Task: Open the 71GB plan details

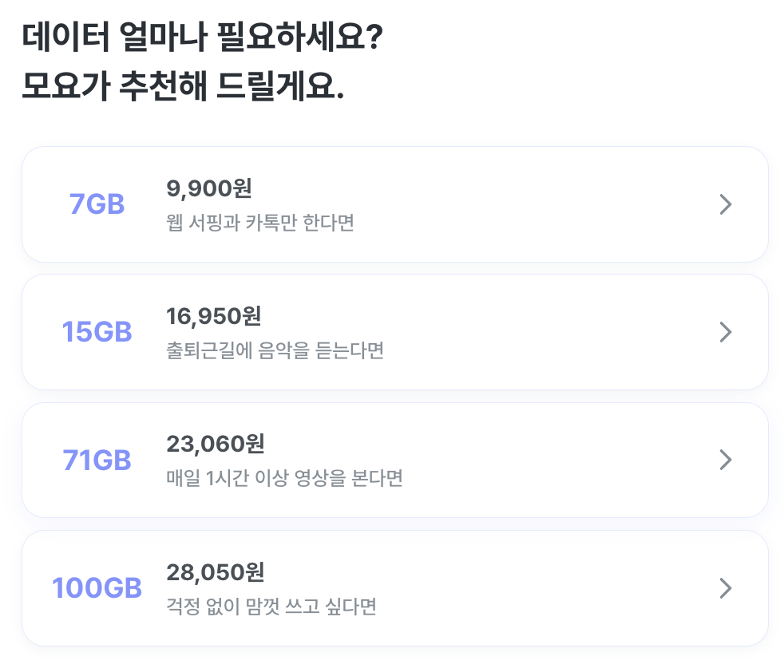Action: [x=395, y=460]
